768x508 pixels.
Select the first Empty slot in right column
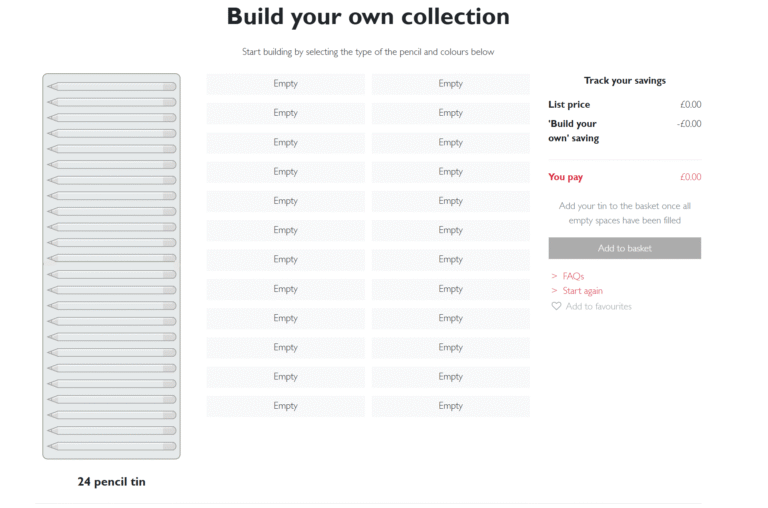click(450, 84)
